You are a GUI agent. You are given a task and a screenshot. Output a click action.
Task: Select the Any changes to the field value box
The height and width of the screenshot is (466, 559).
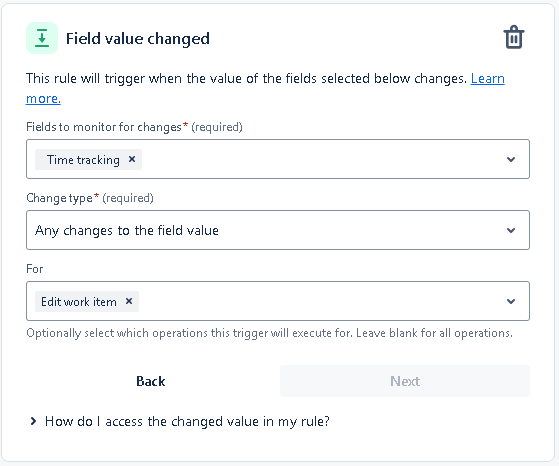click(278, 230)
